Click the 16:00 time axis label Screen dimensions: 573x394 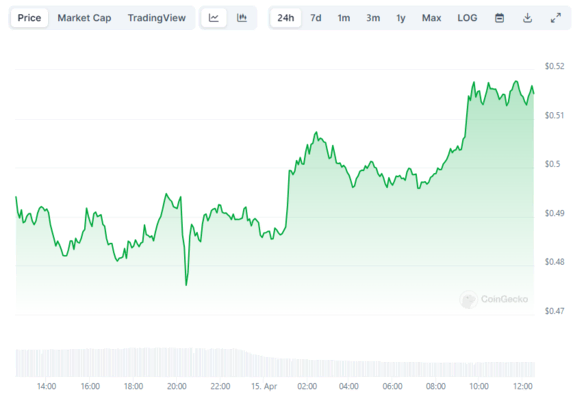click(x=90, y=386)
